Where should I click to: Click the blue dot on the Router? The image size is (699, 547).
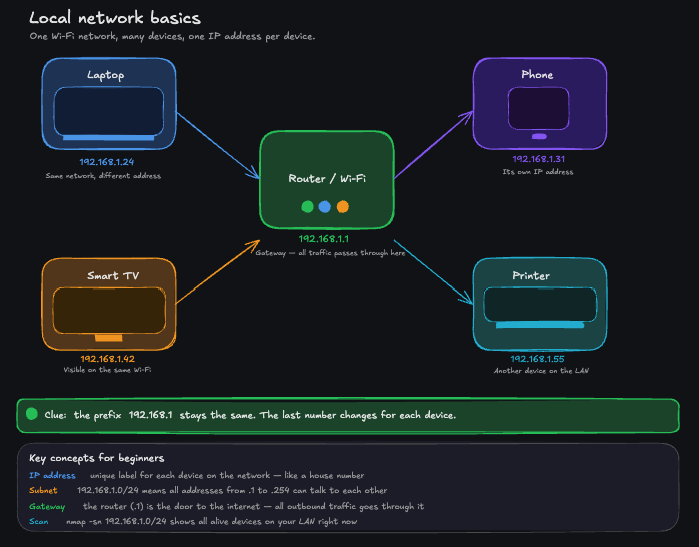point(325,207)
